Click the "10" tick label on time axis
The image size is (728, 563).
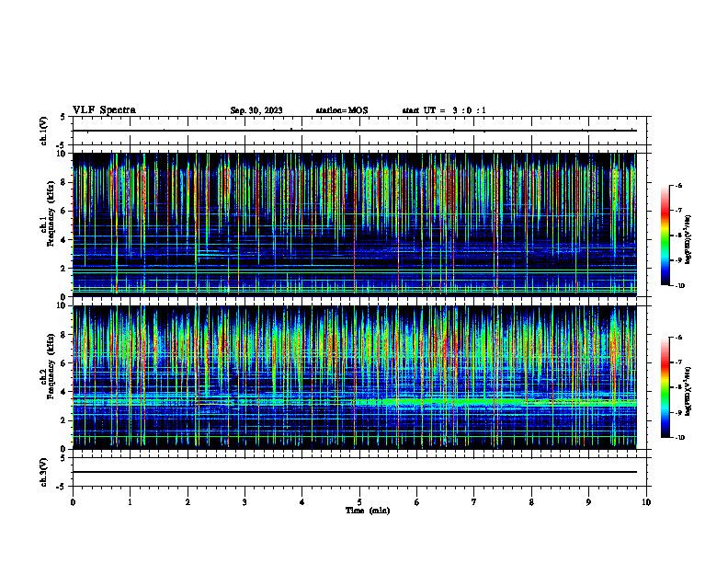646,502
